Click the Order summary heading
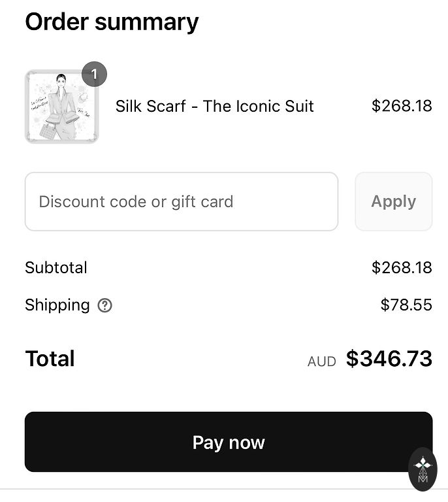The width and height of the screenshot is (448, 502). pyautogui.click(x=112, y=22)
